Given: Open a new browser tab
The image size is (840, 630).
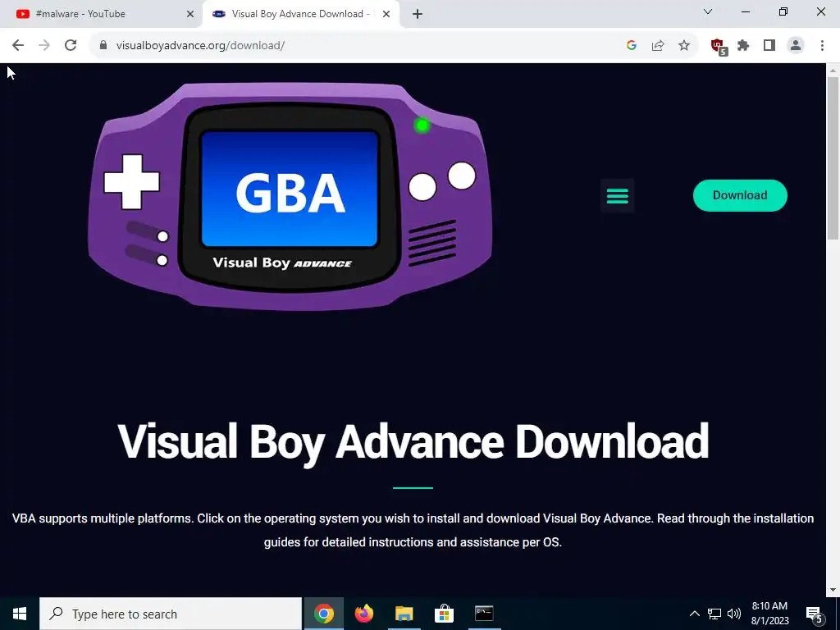Looking at the screenshot, I should click(x=418, y=14).
